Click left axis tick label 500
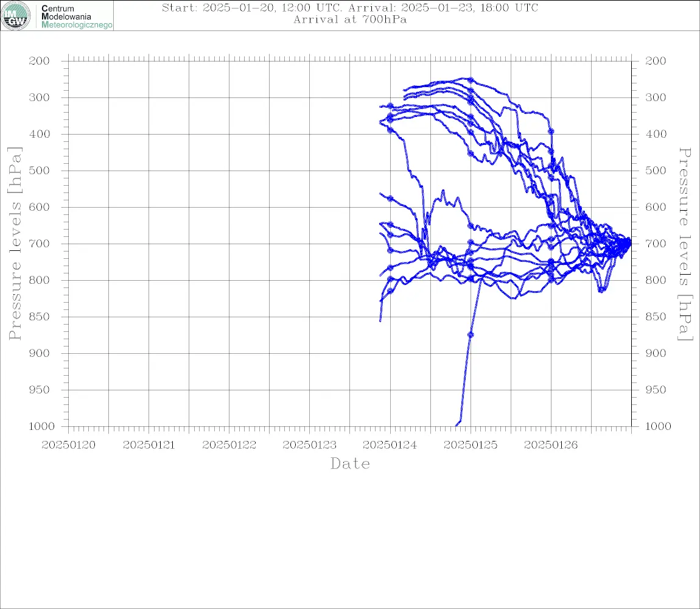 pyautogui.click(x=40, y=171)
